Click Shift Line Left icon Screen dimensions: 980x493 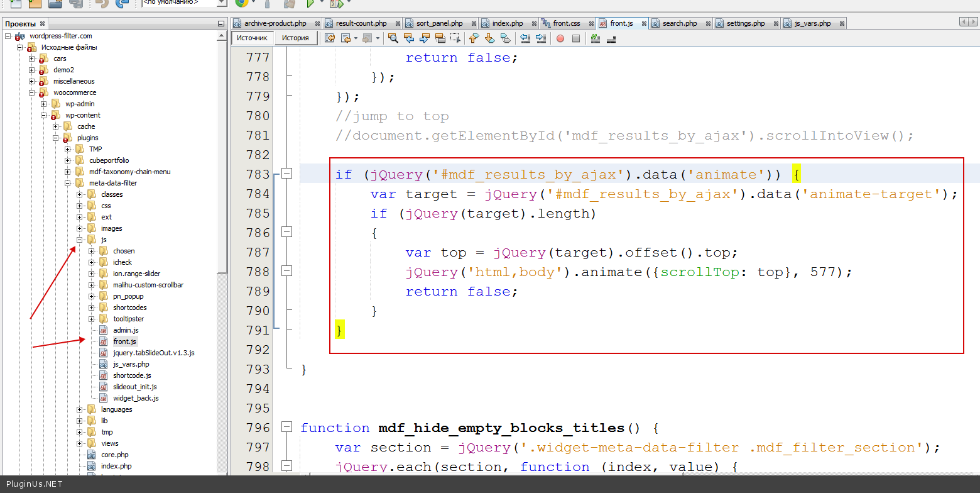pyautogui.click(x=525, y=38)
